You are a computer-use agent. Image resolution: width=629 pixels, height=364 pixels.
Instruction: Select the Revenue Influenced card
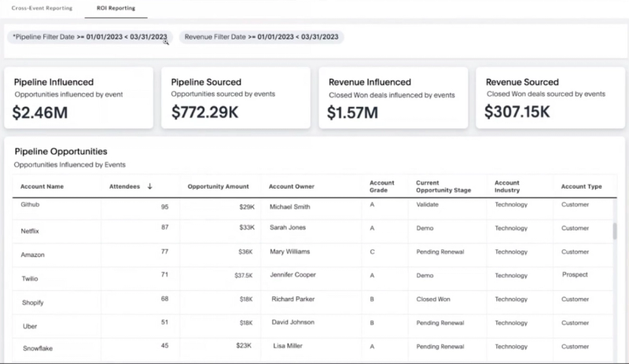point(392,97)
